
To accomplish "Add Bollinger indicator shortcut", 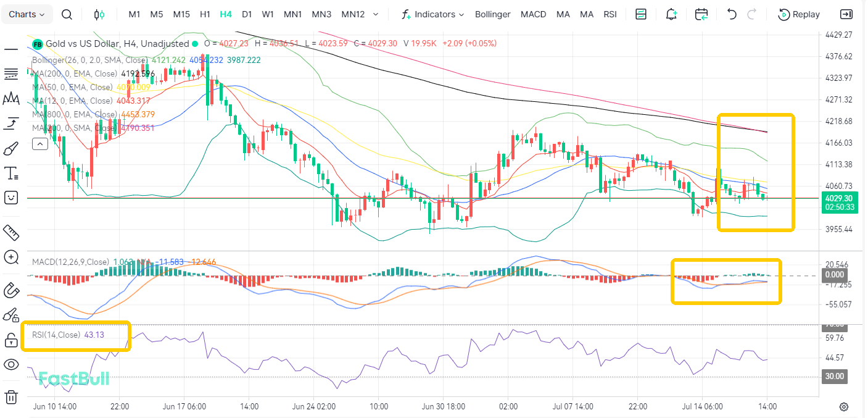I will pos(493,14).
